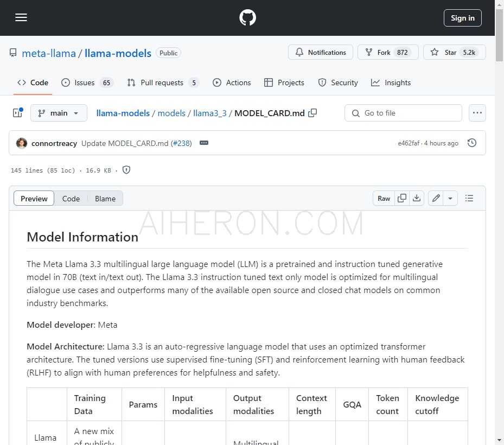This screenshot has width=504, height=445.
Task: Open the hamburger navigation menu
Action: coord(21,18)
